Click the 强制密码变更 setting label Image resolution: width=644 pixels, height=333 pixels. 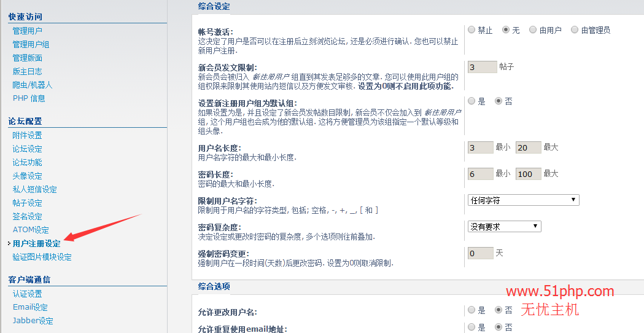click(224, 254)
